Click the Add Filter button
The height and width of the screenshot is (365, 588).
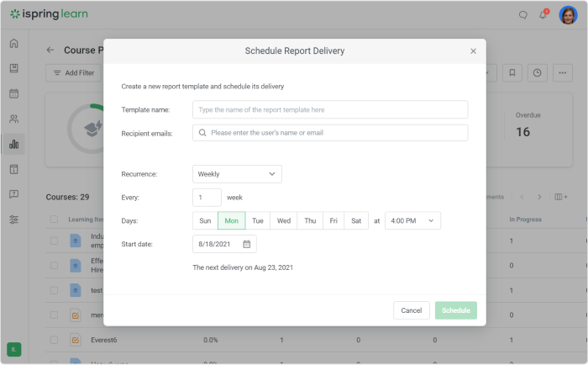coord(74,73)
